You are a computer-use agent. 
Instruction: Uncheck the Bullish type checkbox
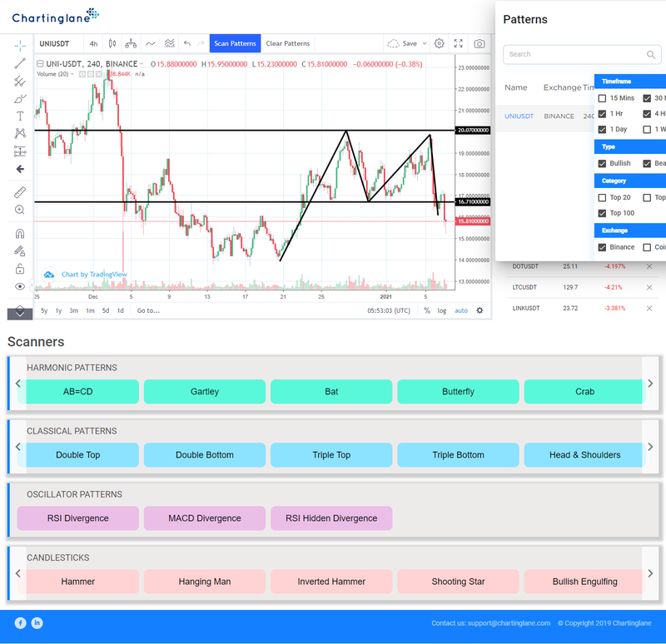point(602,163)
